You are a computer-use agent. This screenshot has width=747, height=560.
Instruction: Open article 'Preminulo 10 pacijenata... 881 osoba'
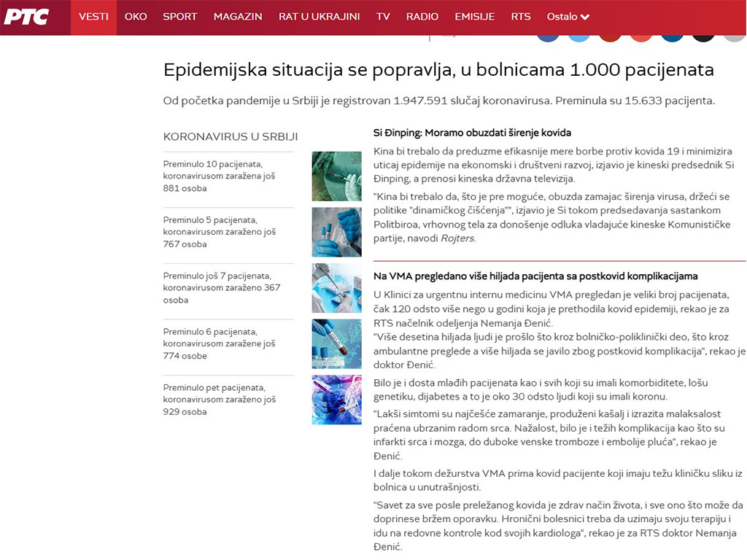[x=219, y=176]
